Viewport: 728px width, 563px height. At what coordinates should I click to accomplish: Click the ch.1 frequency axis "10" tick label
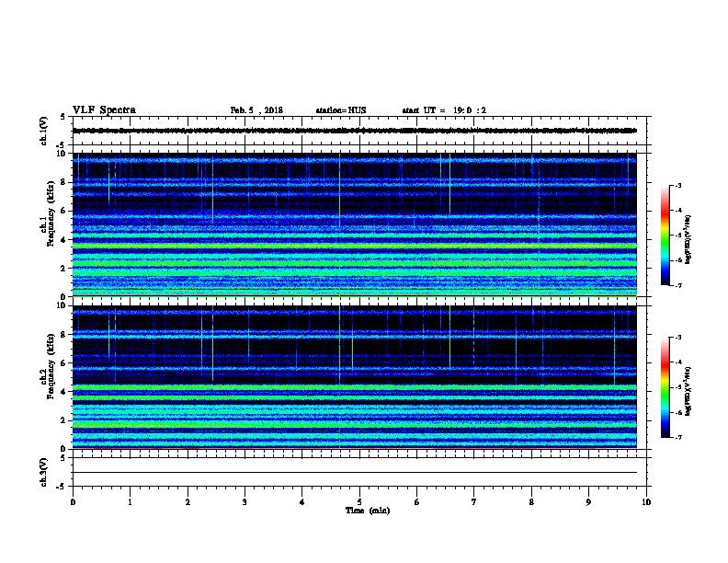61,154
